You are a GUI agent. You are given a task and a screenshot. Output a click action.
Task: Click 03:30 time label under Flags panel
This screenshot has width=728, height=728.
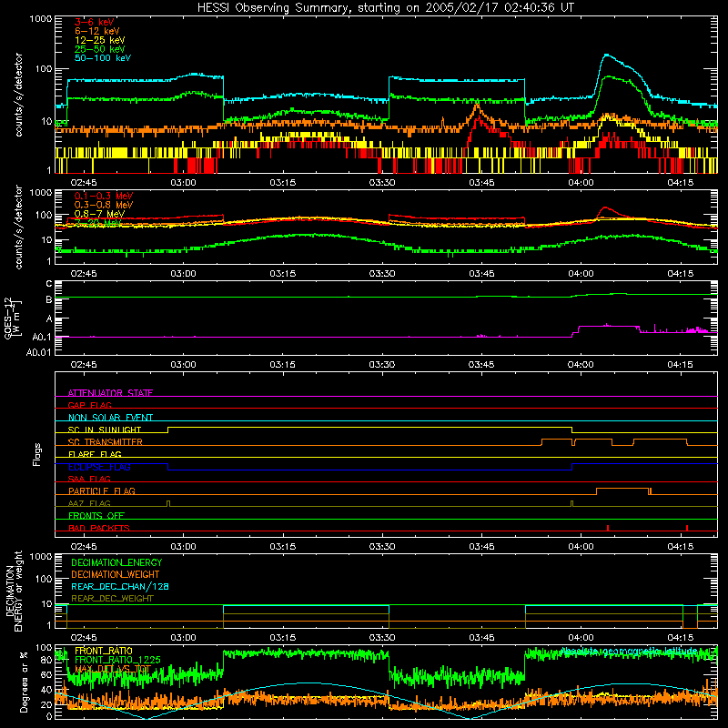pos(382,547)
